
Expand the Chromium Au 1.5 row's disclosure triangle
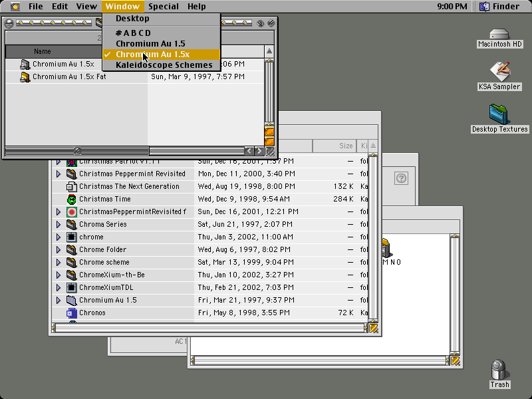point(59,301)
